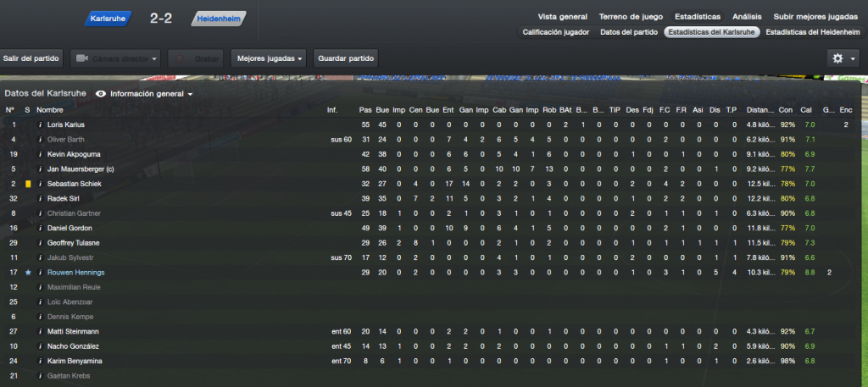Click the Salir del partido button
Viewport: 868px width, 387px height.
31,58
